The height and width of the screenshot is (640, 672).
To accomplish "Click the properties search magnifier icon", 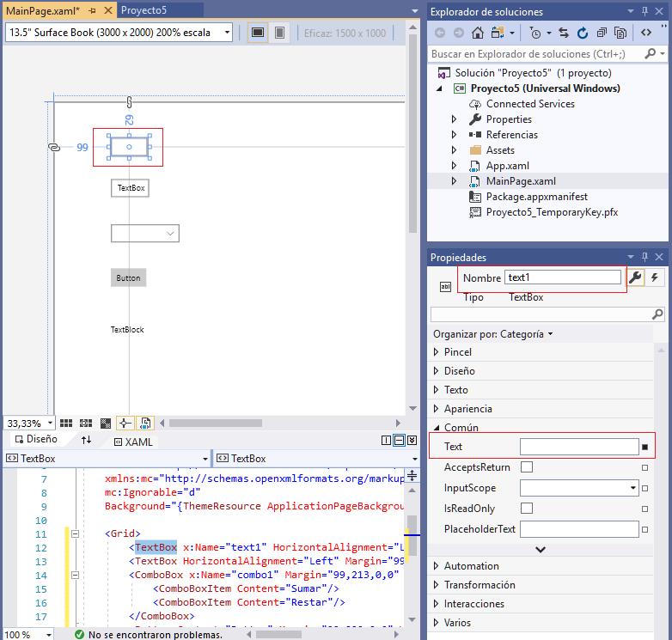I will click(x=657, y=314).
